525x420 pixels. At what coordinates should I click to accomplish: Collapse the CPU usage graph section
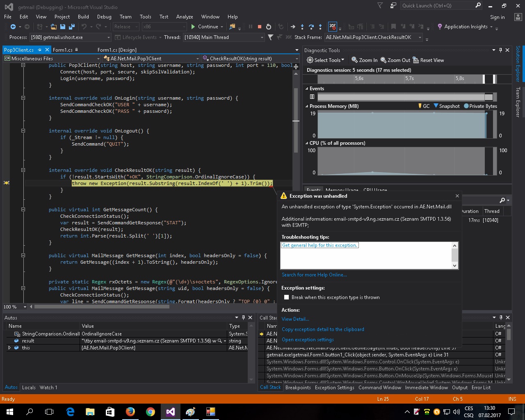[x=307, y=143]
